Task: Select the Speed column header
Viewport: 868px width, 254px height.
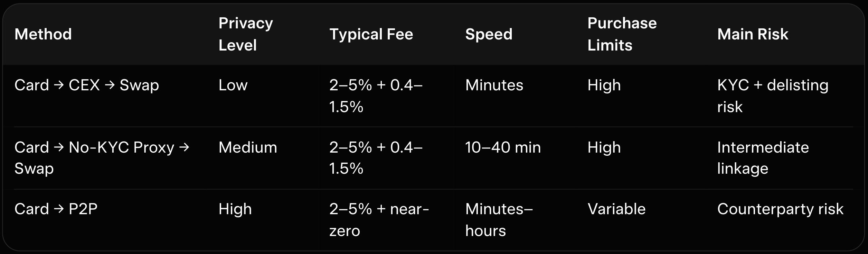Action: pos(489,34)
